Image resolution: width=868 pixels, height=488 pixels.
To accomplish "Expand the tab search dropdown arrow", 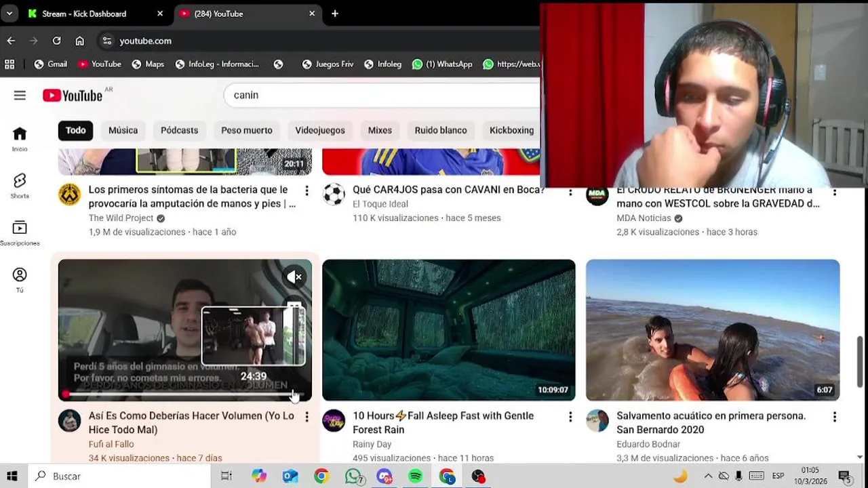I will (9, 14).
